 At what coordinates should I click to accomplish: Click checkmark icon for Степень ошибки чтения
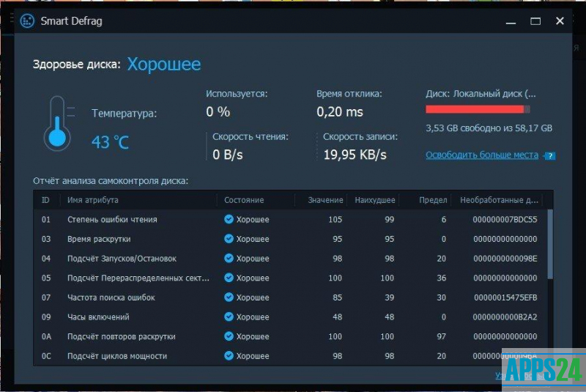point(229,219)
